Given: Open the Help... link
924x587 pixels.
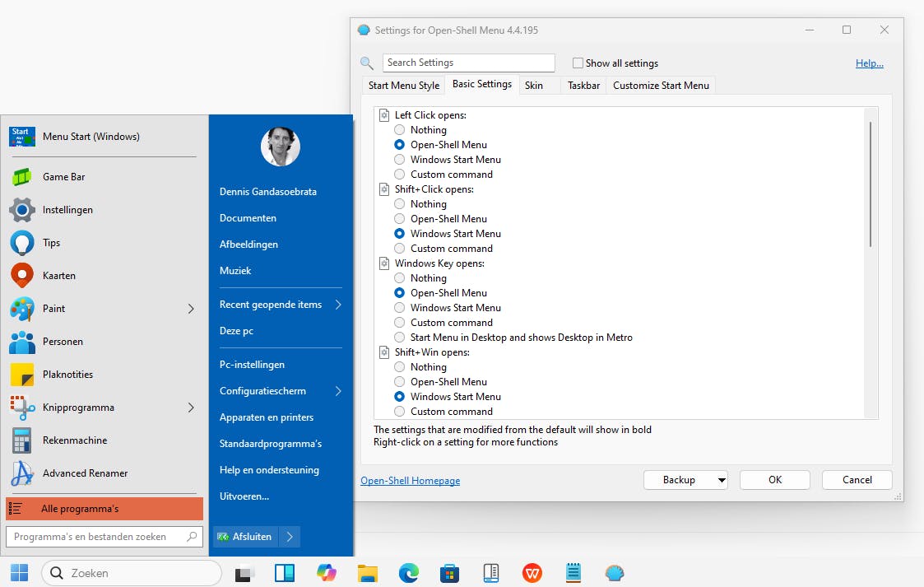Looking at the screenshot, I should (x=869, y=63).
